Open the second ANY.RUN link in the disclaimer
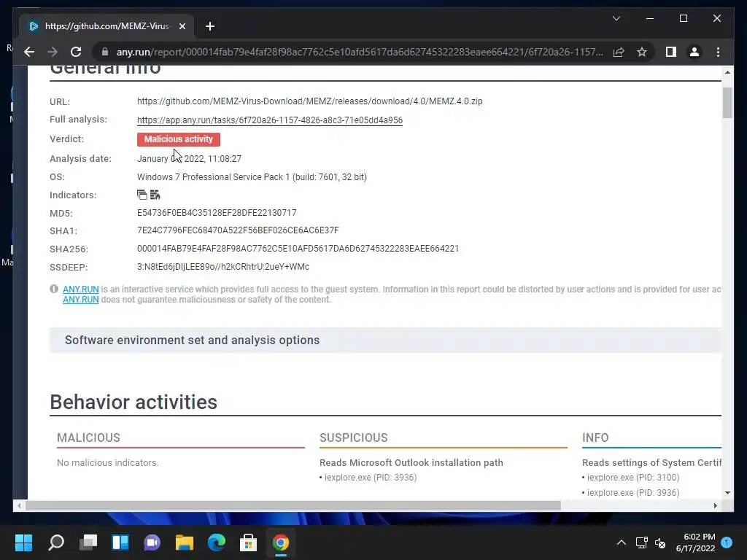 (80, 300)
